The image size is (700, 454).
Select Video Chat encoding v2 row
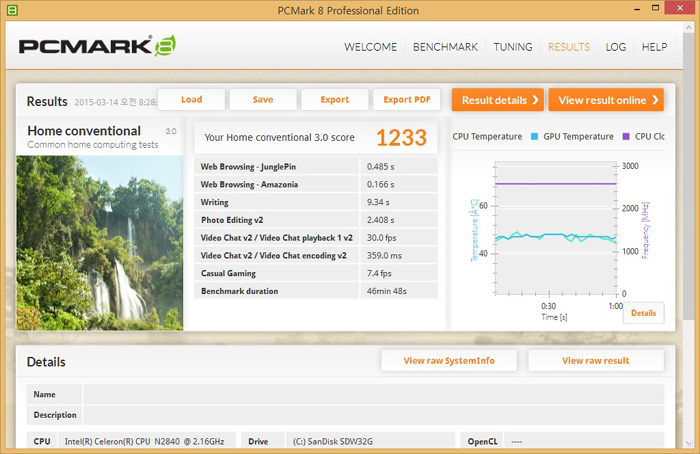click(x=316, y=255)
